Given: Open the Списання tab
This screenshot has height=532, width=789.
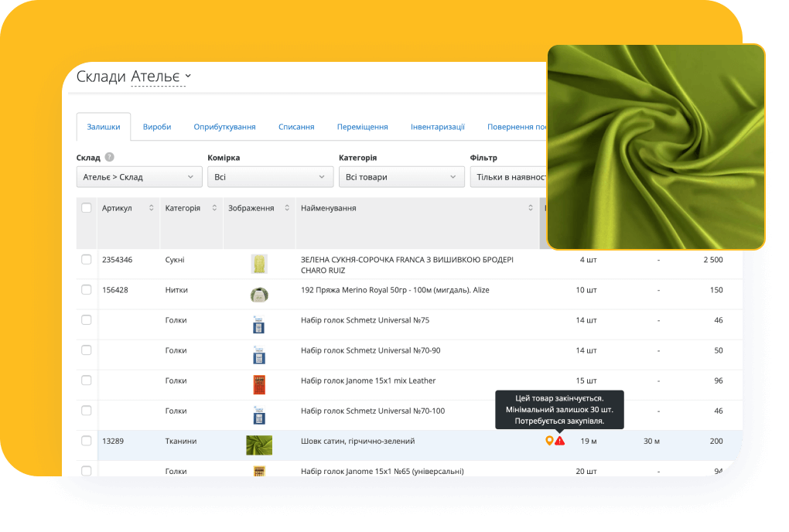Looking at the screenshot, I should 296,127.
